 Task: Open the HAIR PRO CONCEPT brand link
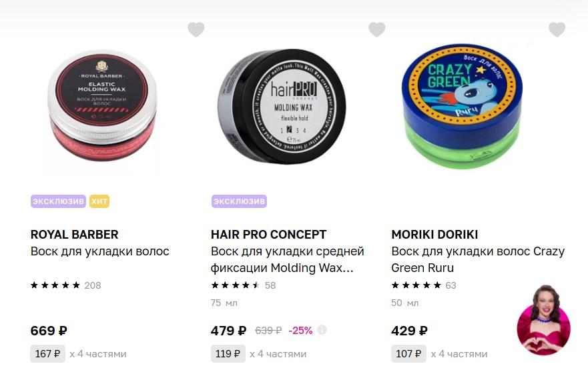pyautogui.click(x=268, y=235)
